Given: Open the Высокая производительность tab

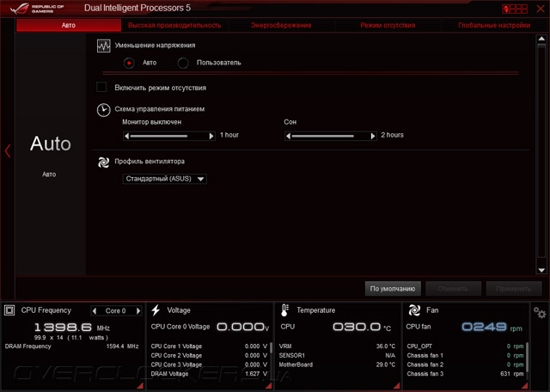Looking at the screenshot, I should pyautogui.click(x=174, y=25).
